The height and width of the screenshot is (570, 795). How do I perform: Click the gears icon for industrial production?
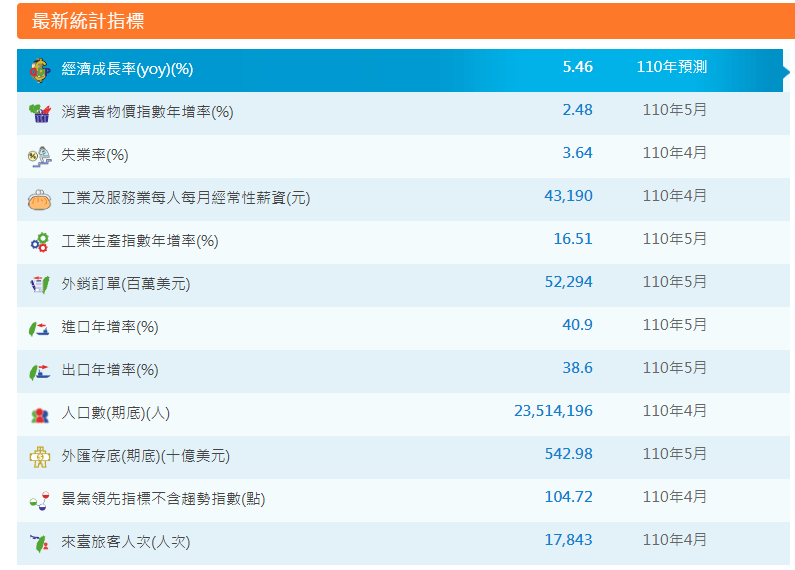coord(39,241)
